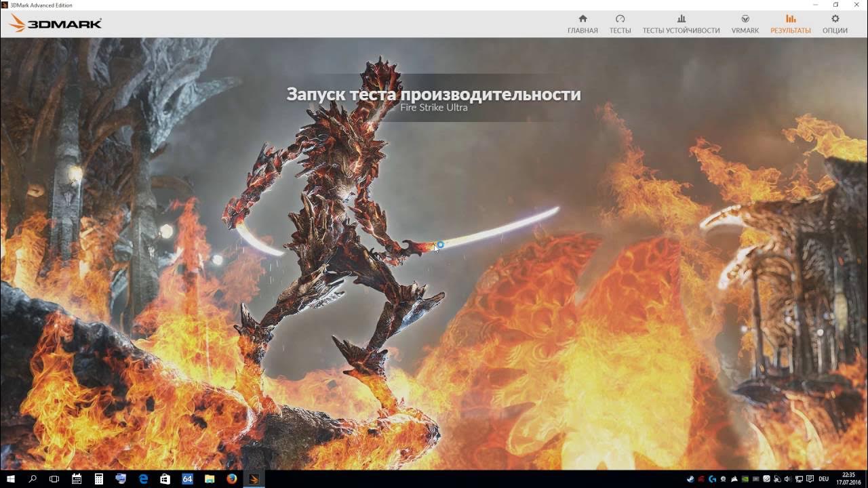Restore down the 3DMark window

click(x=836, y=5)
